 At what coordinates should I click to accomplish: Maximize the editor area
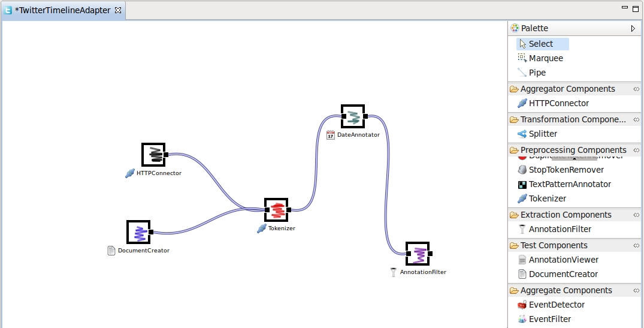(636, 8)
